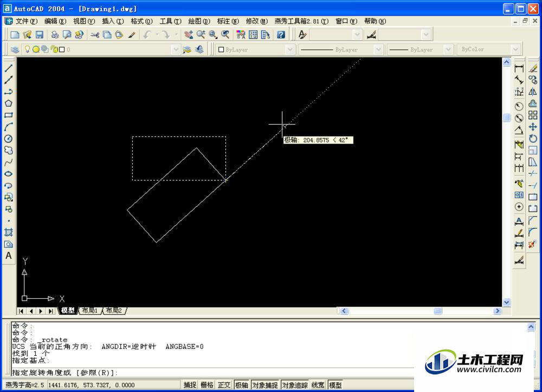Image resolution: width=542 pixels, height=392 pixels.
Task: Open the linetype ByLayer dropdown
Action: coord(378,49)
